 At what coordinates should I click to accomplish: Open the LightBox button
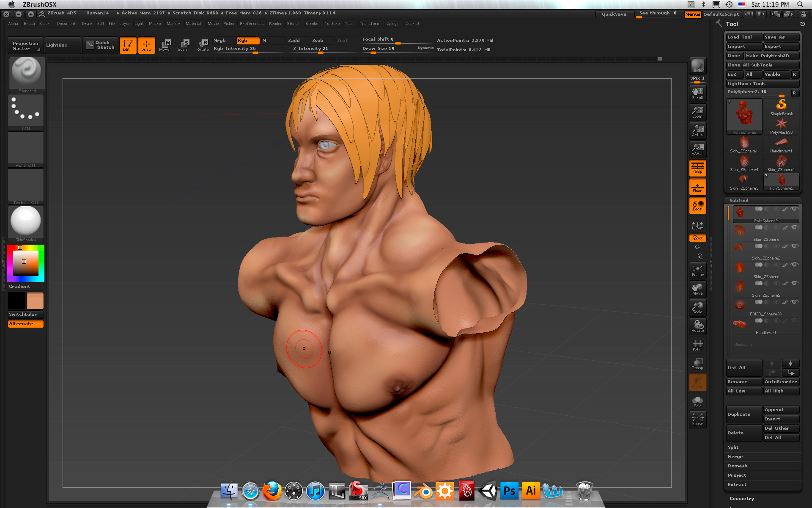pyautogui.click(x=63, y=45)
